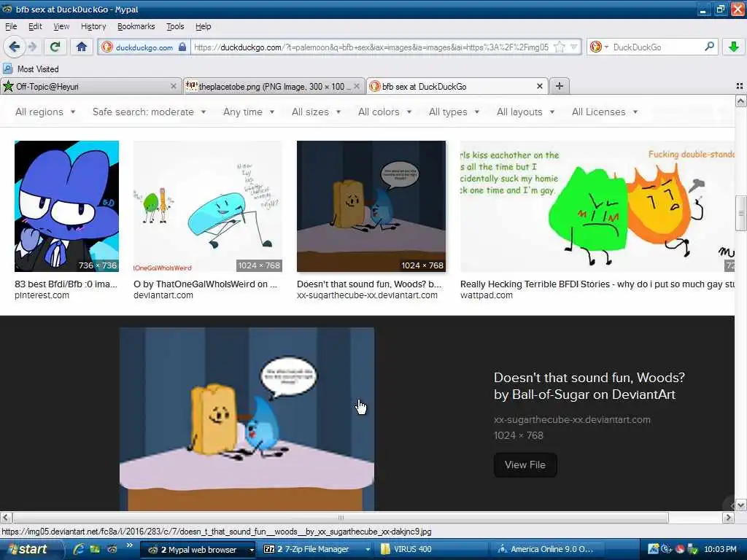This screenshot has width=747, height=560.
Task: Open the Edit menu
Action: [35, 26]
